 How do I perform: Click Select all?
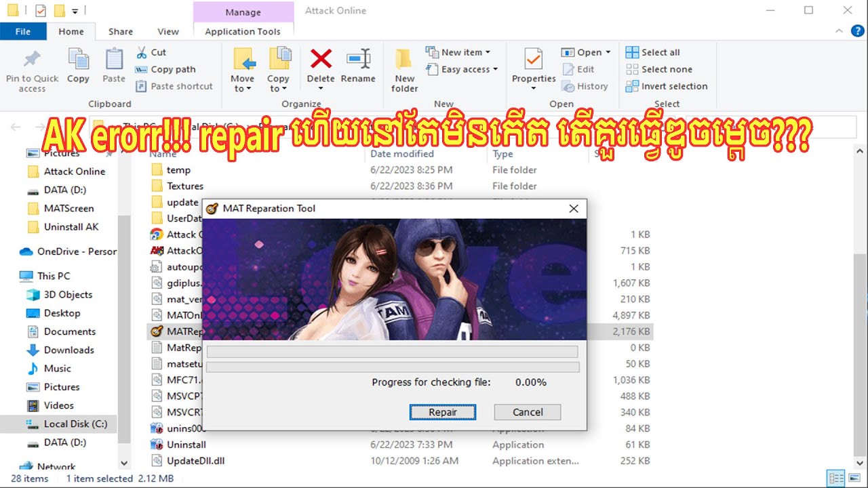point(652,52)
